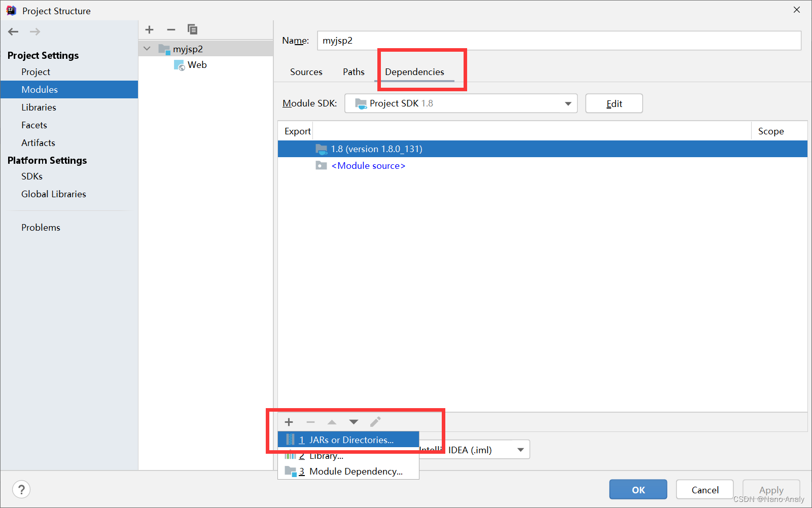Click the Module source folder icon
The width and height of the screenshot is (812, 508).
point(321,166)
